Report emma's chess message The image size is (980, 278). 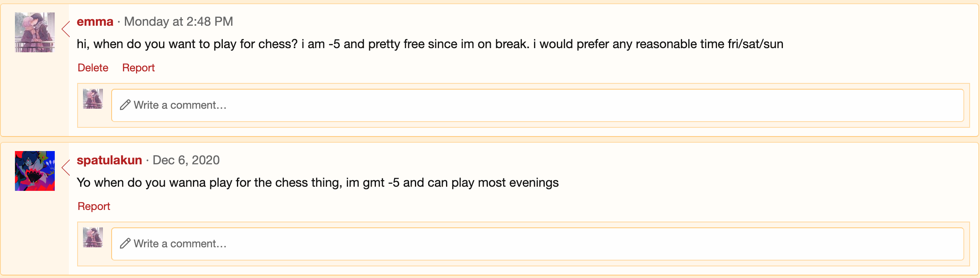[x=138, y=68]
